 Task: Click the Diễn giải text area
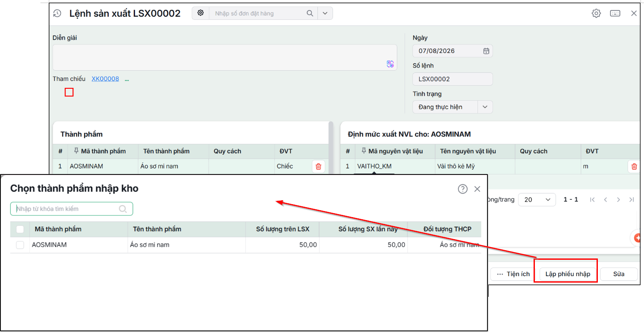(x=225, y=57)
